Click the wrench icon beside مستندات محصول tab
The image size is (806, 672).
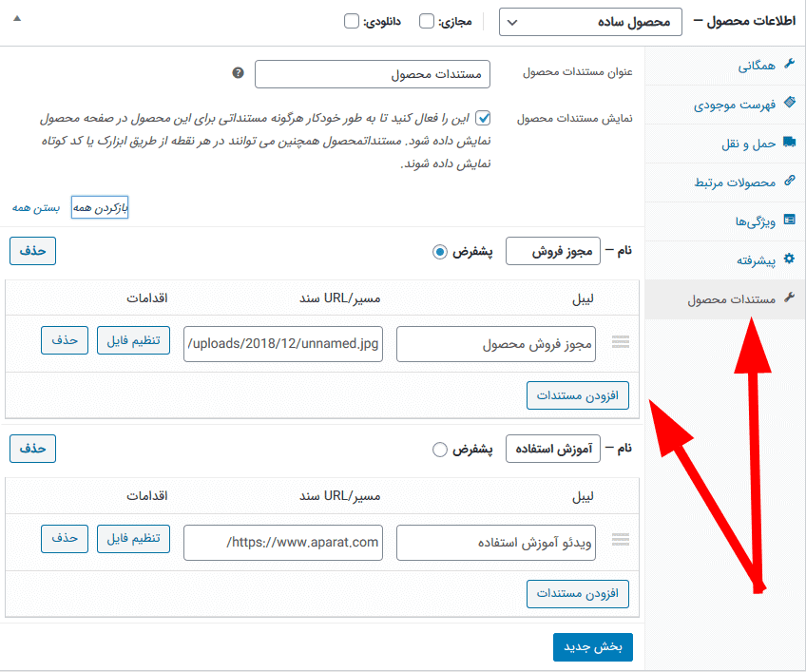pos(789,298)
